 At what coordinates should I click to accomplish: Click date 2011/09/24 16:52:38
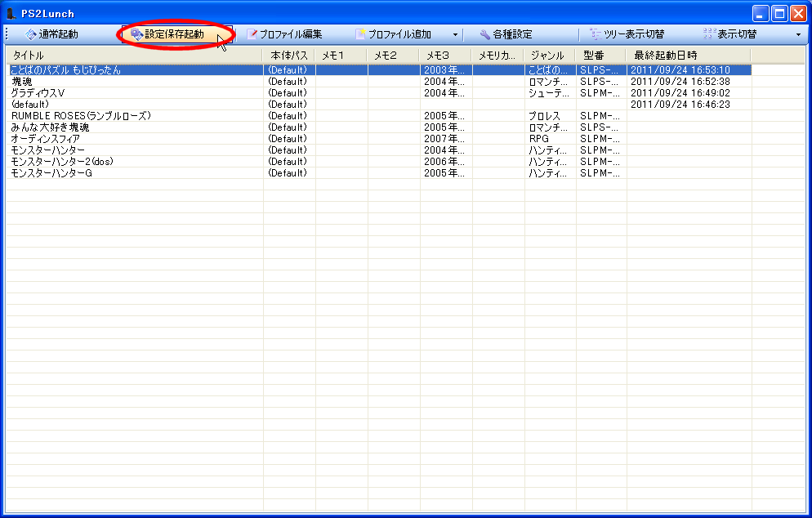pos(680,82)
